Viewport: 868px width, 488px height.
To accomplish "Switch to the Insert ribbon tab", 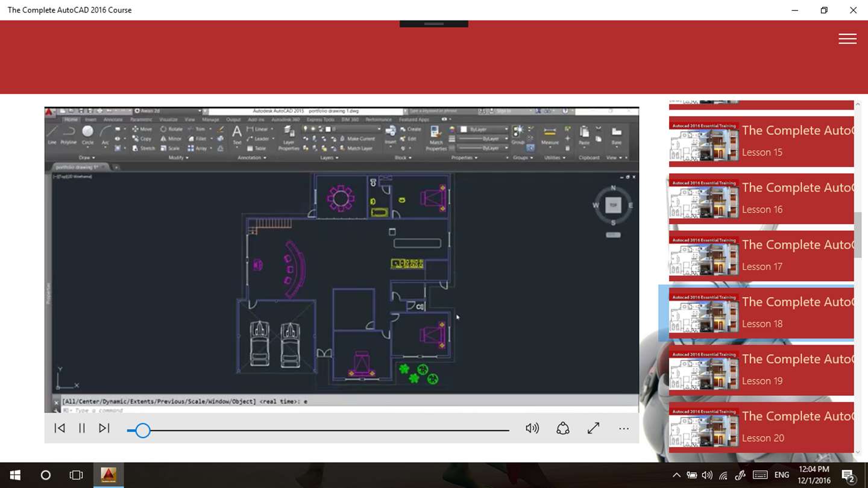I will tap(90, 120).
